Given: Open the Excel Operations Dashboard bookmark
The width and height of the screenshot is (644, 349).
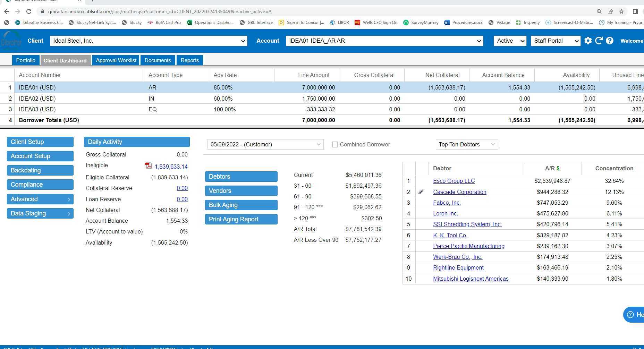Looking at the screenshot, I should [x=210, y=23].
